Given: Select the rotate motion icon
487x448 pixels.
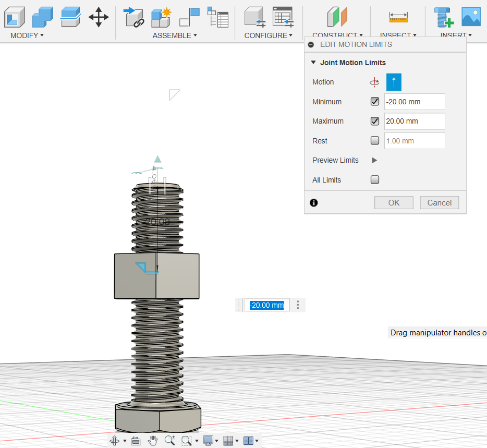Looking at the screenshot, I should click(374, 82).
